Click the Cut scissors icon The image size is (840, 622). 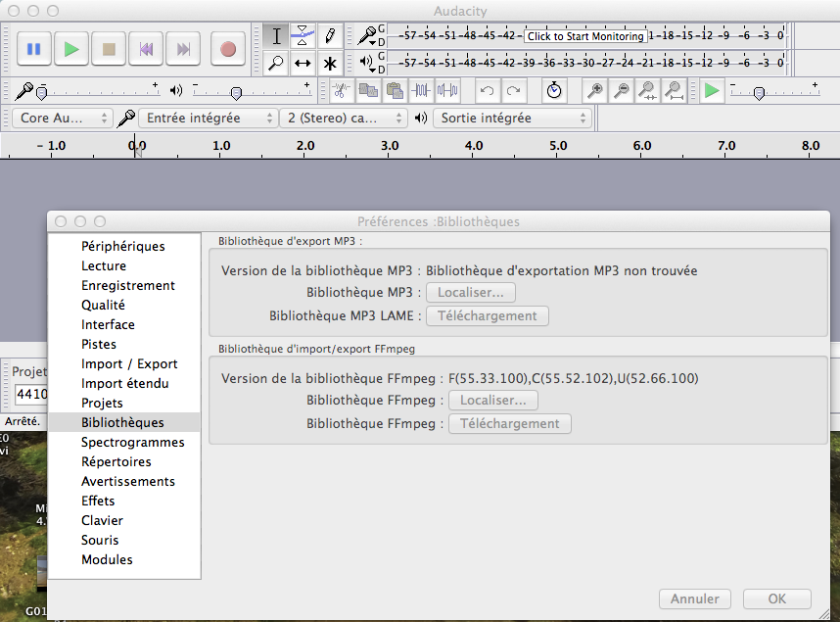pyautogui.click(x=341, y=91)
